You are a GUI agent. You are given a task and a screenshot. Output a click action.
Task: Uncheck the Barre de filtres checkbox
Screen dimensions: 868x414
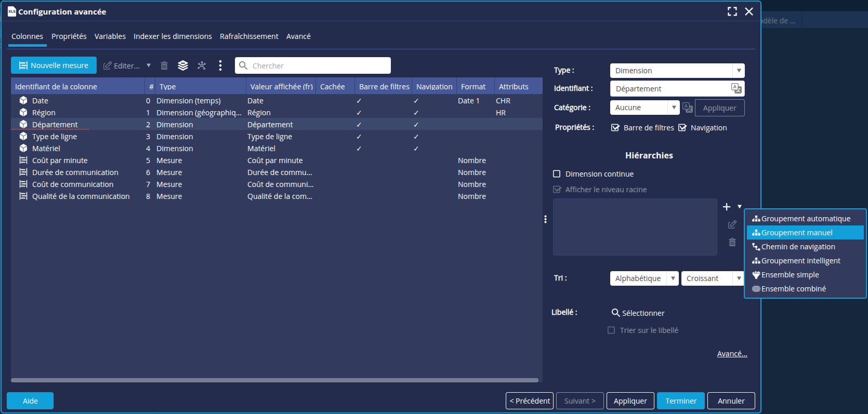coord(615,128)
